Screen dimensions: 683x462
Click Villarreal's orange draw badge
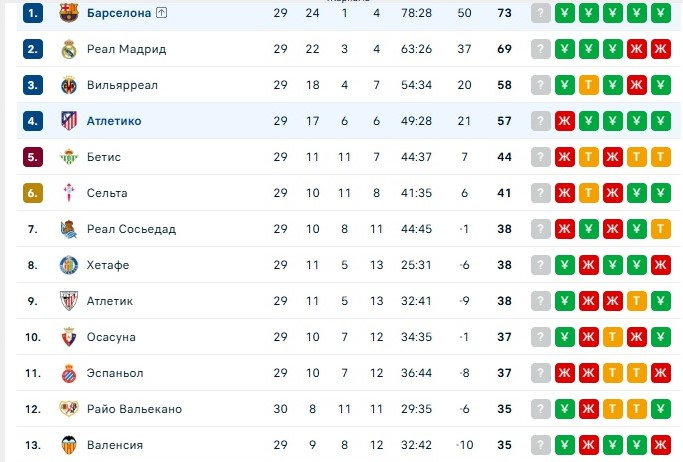click(x=589, y=85)
